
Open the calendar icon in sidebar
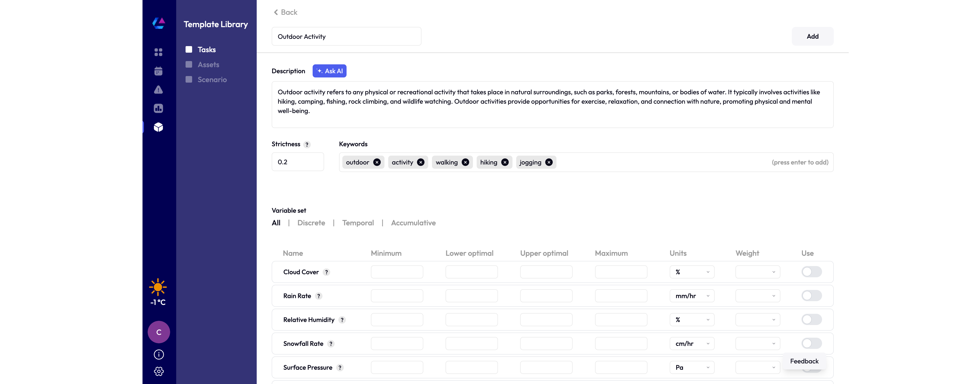coord(158,71)
